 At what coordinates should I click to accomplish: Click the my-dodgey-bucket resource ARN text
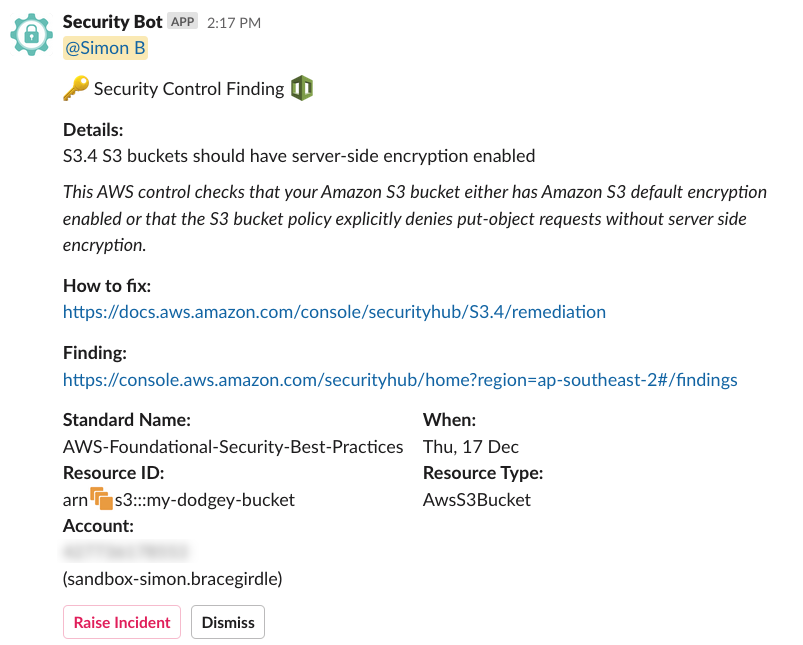tap(179, 500)
